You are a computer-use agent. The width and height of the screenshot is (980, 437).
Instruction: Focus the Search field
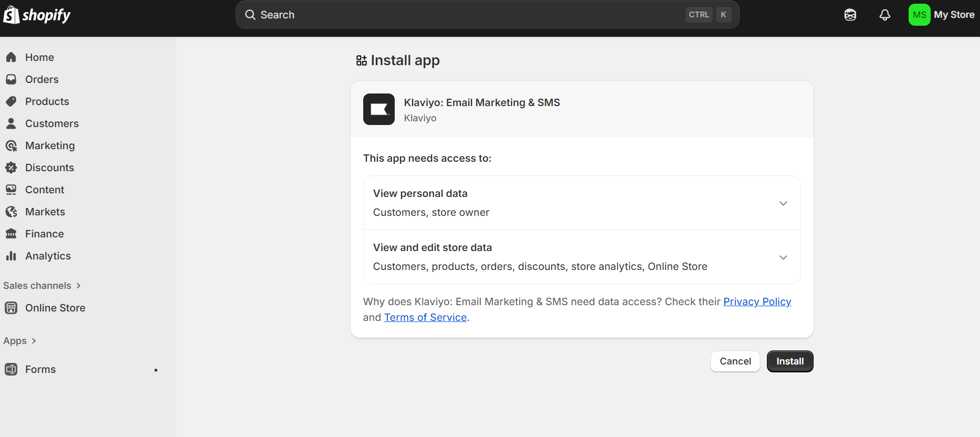[488, 15]
